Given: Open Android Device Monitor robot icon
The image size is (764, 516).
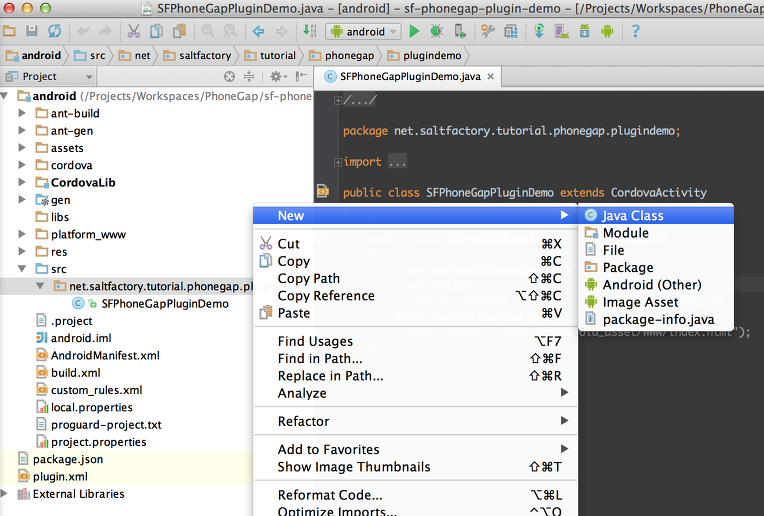Looking at the screenshot, I should tap(607, 32).
